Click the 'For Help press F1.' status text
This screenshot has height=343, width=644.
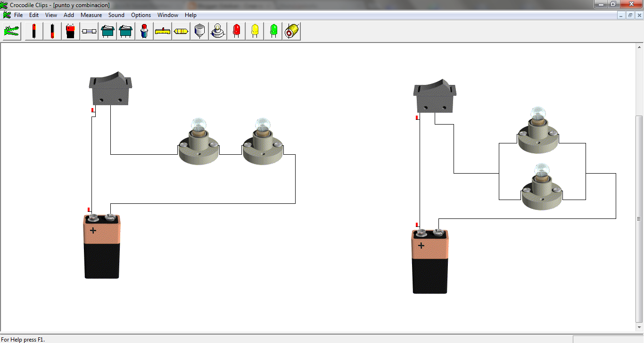point(23,339)
